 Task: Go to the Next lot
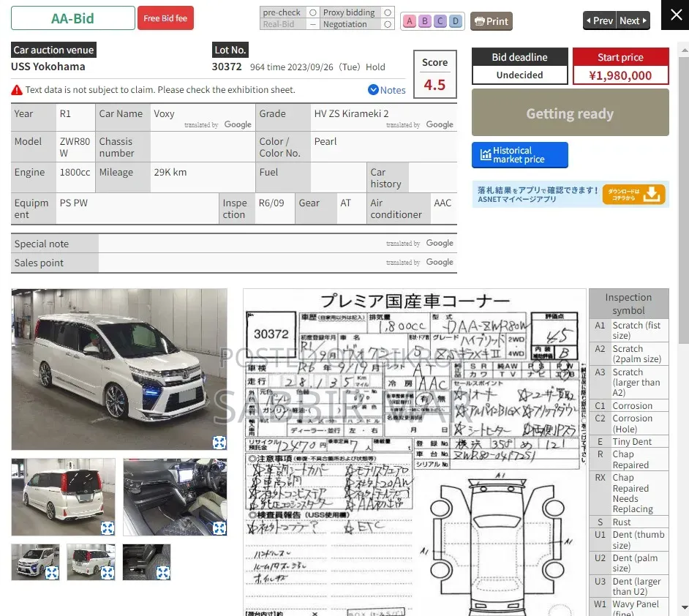[633, 20]
